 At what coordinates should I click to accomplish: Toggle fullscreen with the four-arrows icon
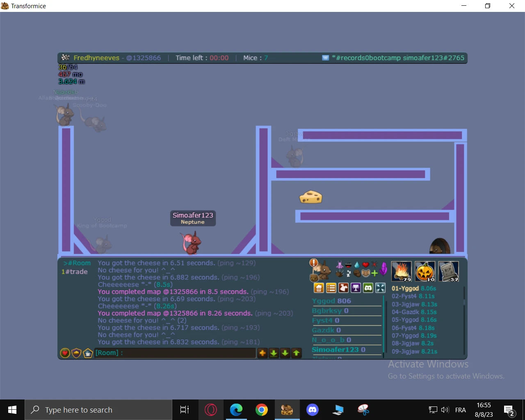pyautogui.click(x=381, y=288)
